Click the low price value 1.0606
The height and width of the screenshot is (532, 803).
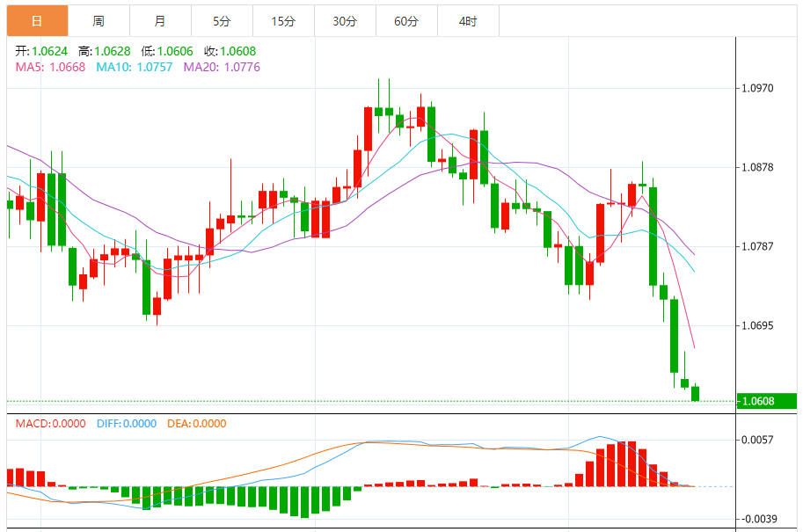[x=175, y=51]
